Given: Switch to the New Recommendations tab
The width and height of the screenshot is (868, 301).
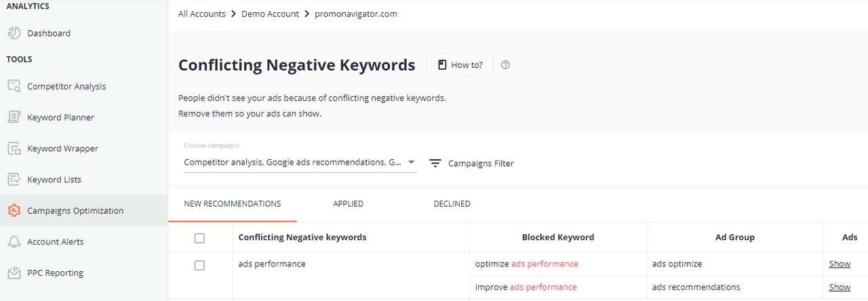Looking at the screenshot, I should pos(233,204).
